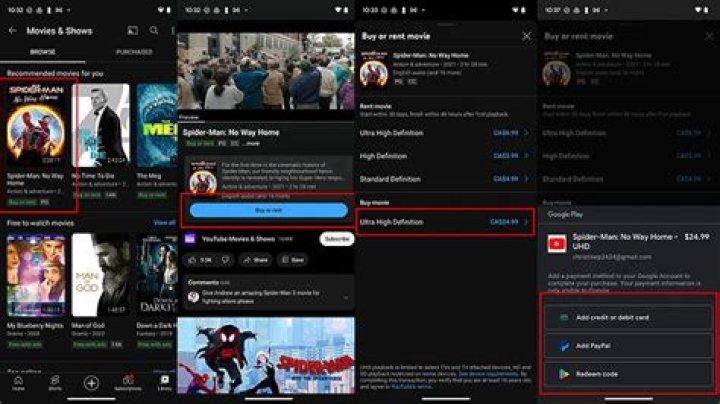The image size is (720, 404).
Task: Like the video with 3.5K likes
Action: (201, 260)
